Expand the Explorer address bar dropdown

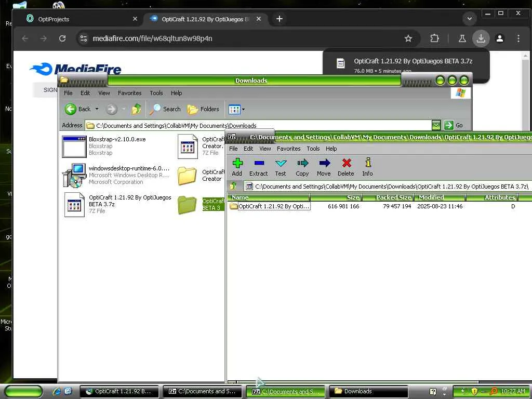[436, 125]
